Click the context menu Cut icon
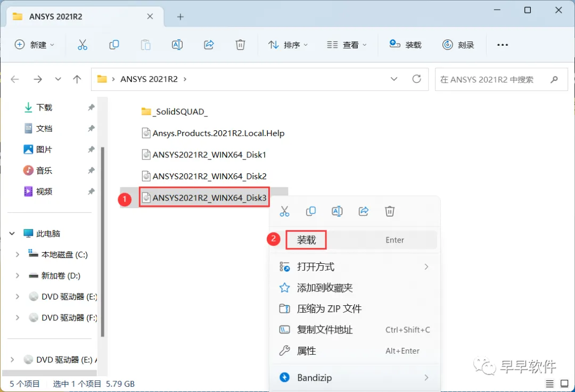Image resolution: width=575 pixels, height=392 pixels. point(284,211)
